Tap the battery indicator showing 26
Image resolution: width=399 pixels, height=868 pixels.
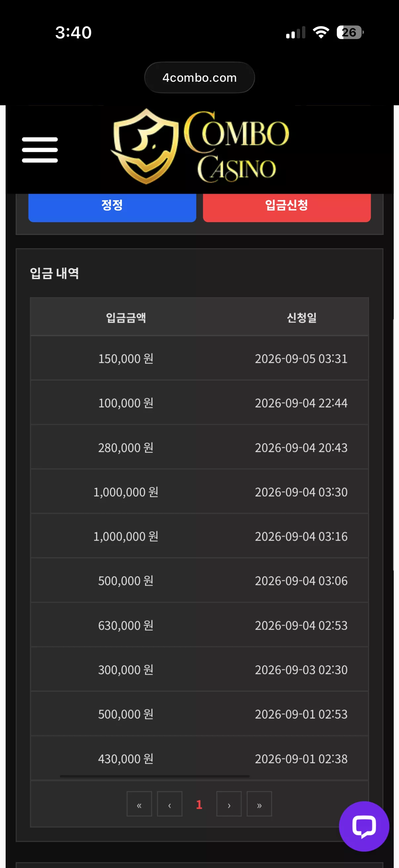[350, 32]
